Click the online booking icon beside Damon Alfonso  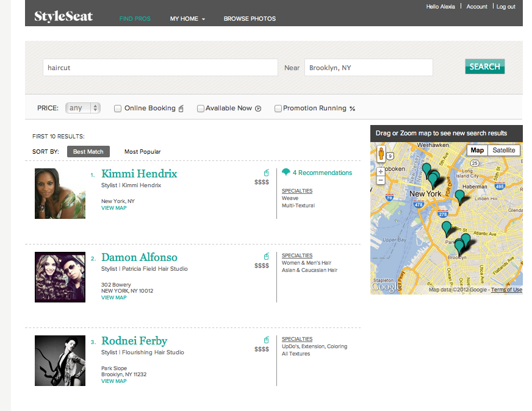(266, 256)
